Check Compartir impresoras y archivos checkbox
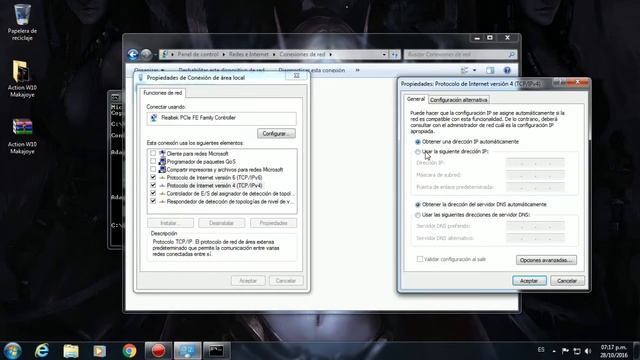The height and width of the screenshot is (360, 640). pos(153,169)
